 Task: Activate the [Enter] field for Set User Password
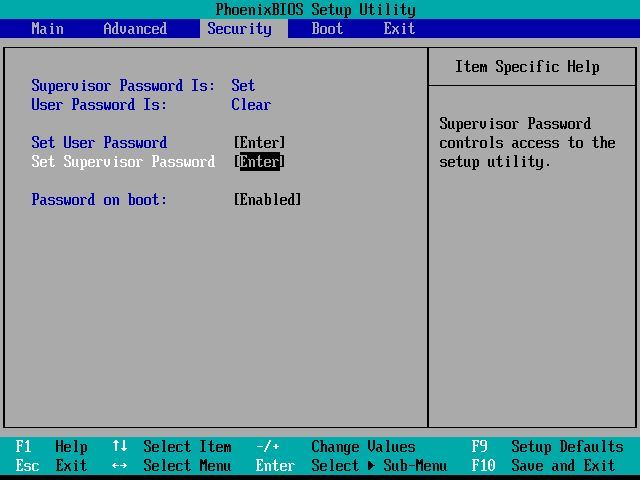[x=260, y=142]
